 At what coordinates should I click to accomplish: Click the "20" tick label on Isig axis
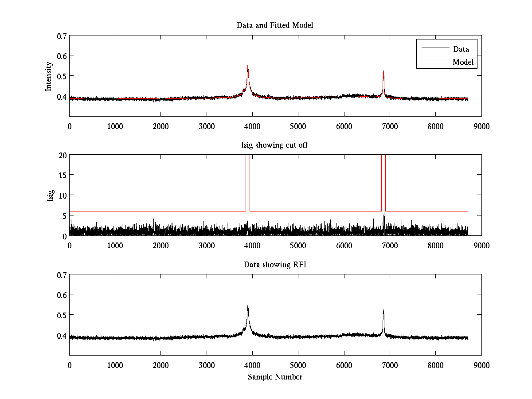pos(62,155)
